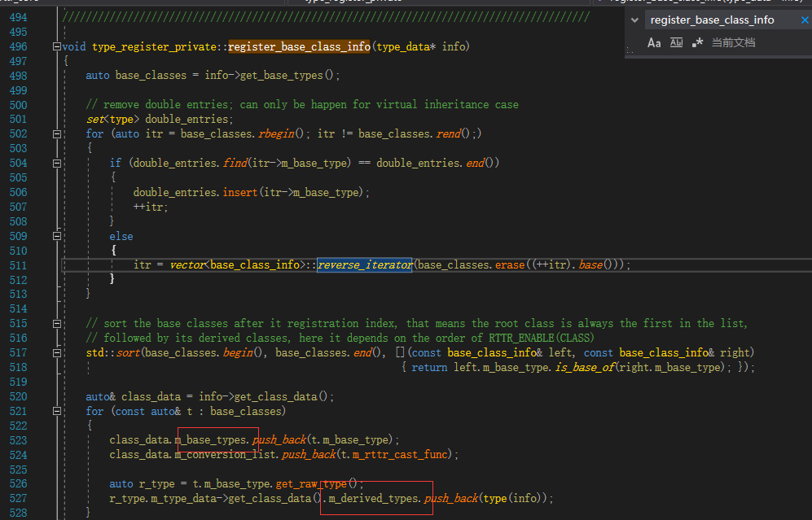Close the Find box with the X icon
The height and width of the screenshot is (520, 812).
[x=805, y=20]
